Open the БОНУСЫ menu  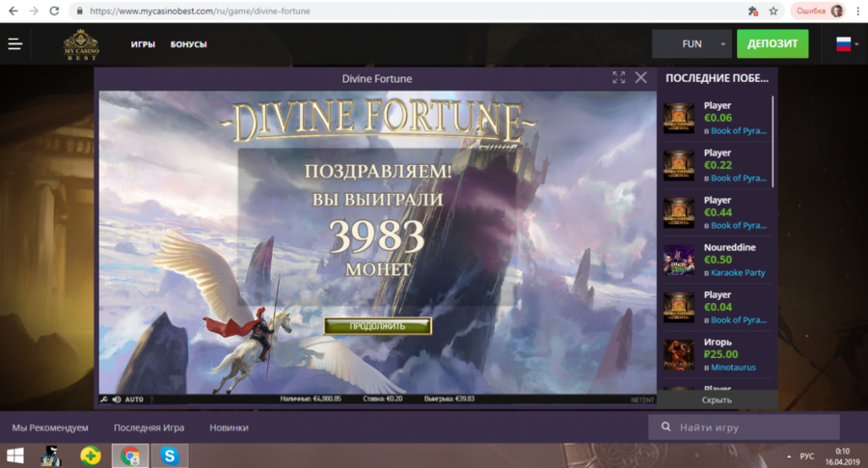point(189,44)
